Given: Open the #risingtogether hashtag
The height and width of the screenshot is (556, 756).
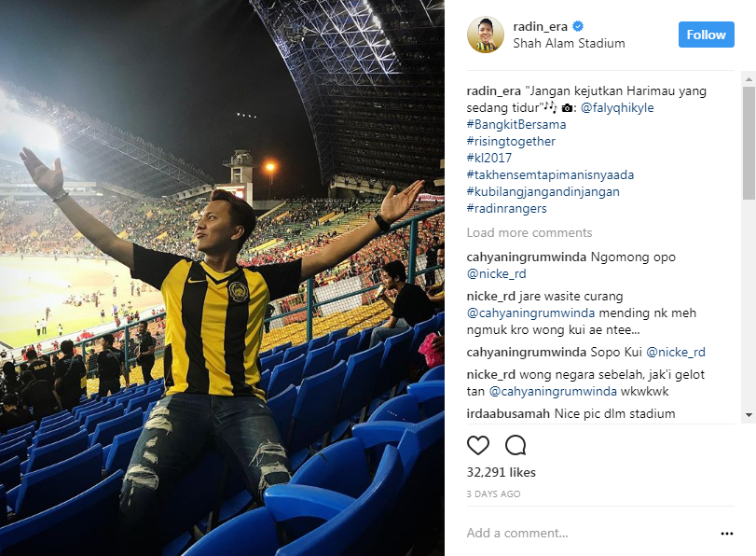Looking at the screenshot, I should [511, 142].
